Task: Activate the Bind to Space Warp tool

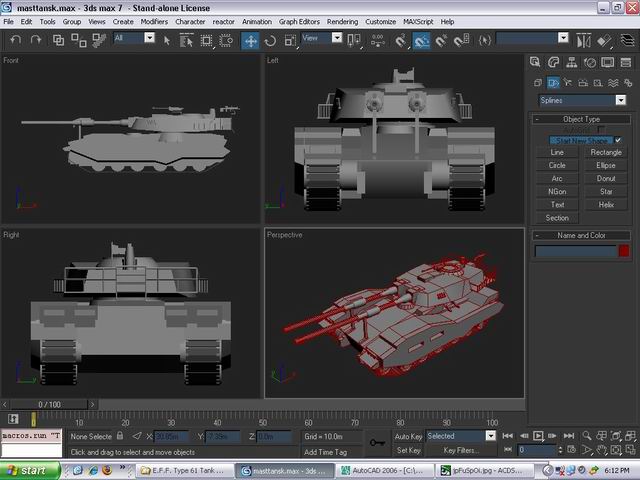Action: click(99, 40)
